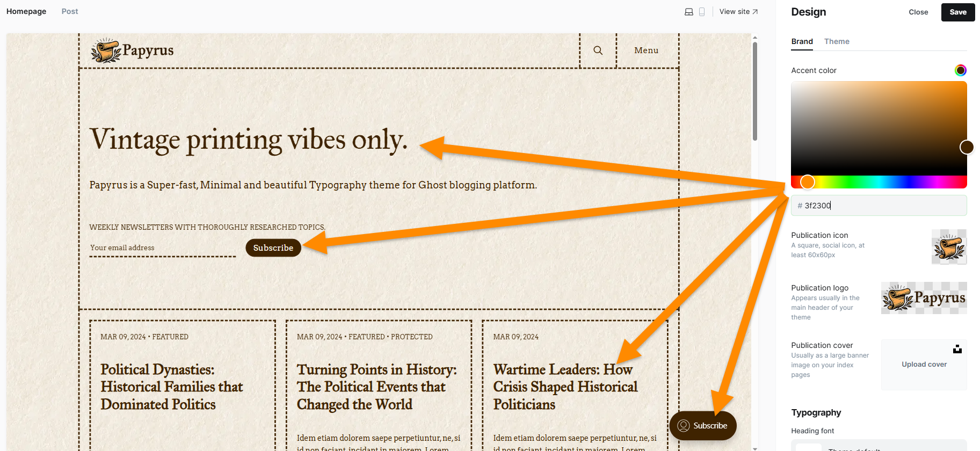This screenshot has height=451, width=980.
Task: Click the accent color swatch circle
Action: 961,70
